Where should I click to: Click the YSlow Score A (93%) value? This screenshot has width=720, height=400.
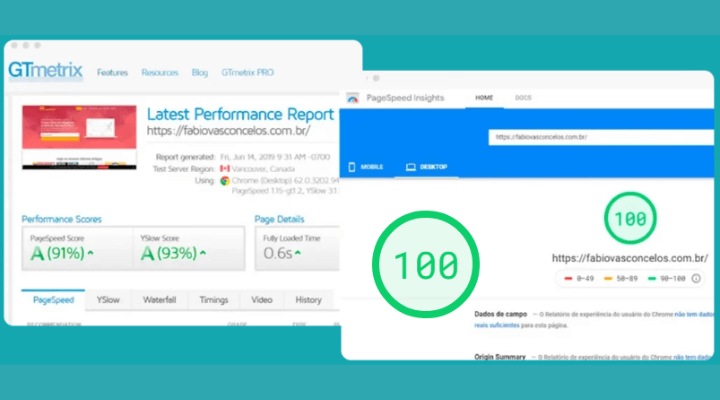point(169,253)
